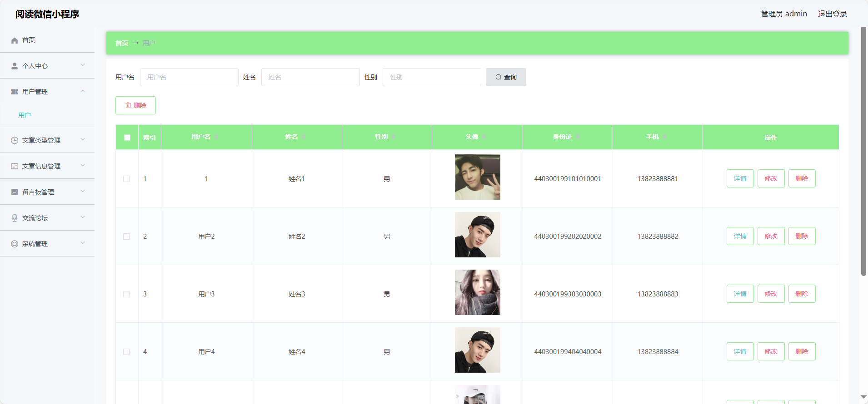
Task: Click 退出登录 to log out
Action: pyautogui.click(x=833, y=14)
